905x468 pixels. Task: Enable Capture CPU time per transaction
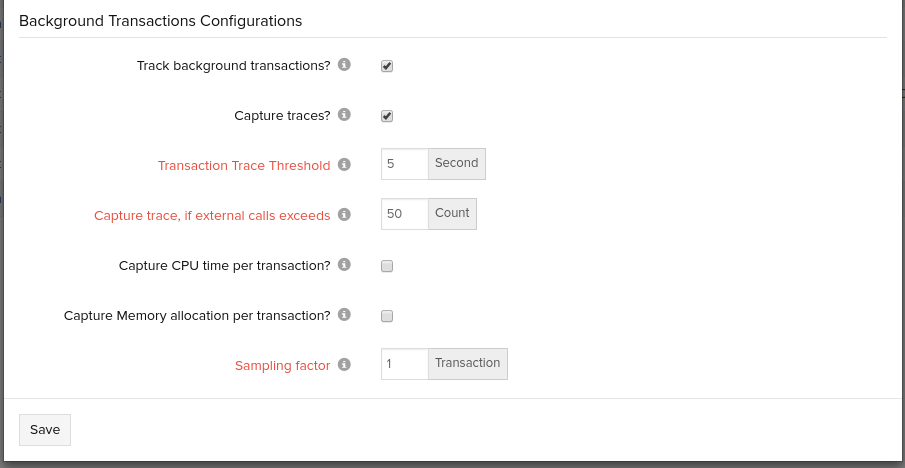[387, 266]
